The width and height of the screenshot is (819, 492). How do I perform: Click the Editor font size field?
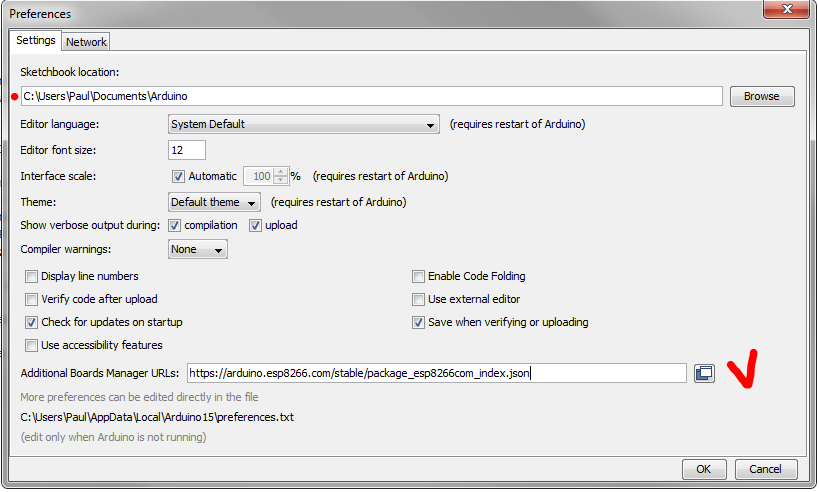coord(187,150)
